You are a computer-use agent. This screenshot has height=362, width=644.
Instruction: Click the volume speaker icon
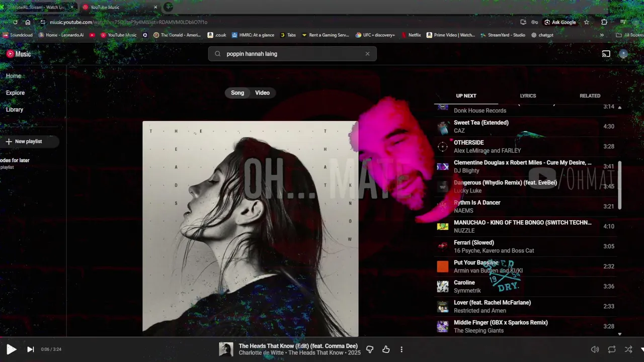pos(595,349)
